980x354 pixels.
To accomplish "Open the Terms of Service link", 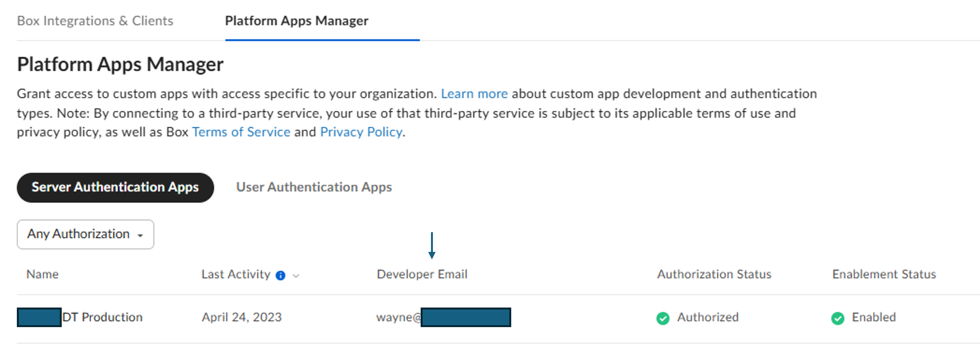I will 241,132.
